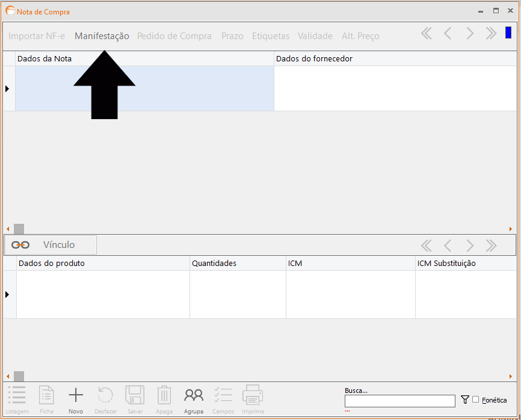This screenshot has width=521, height=420.
Task: Click upper grid horizontal scrollbar left arrow
Action: [x=8, y=229]
